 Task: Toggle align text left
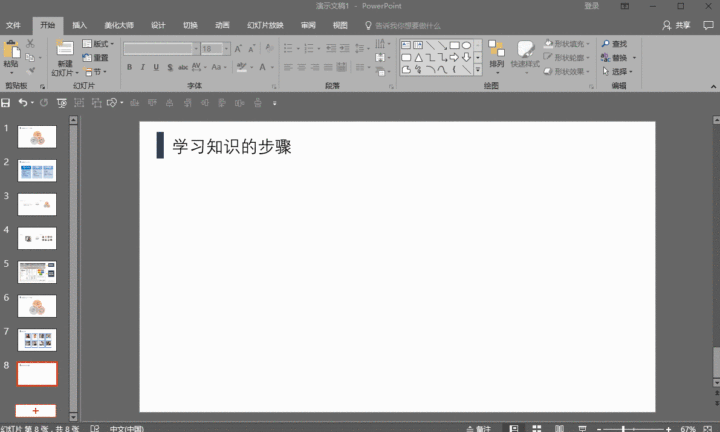click(x=288, y=67)
